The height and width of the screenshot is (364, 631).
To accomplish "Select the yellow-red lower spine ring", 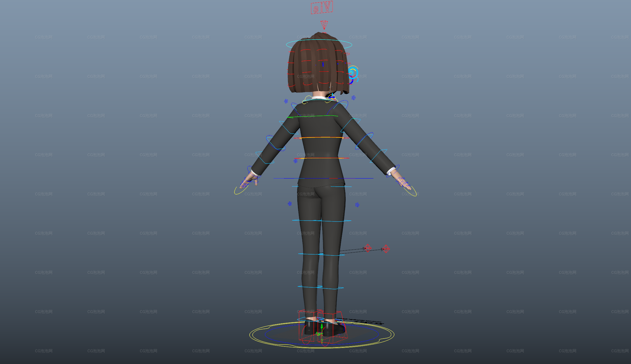I will [322, 158].
